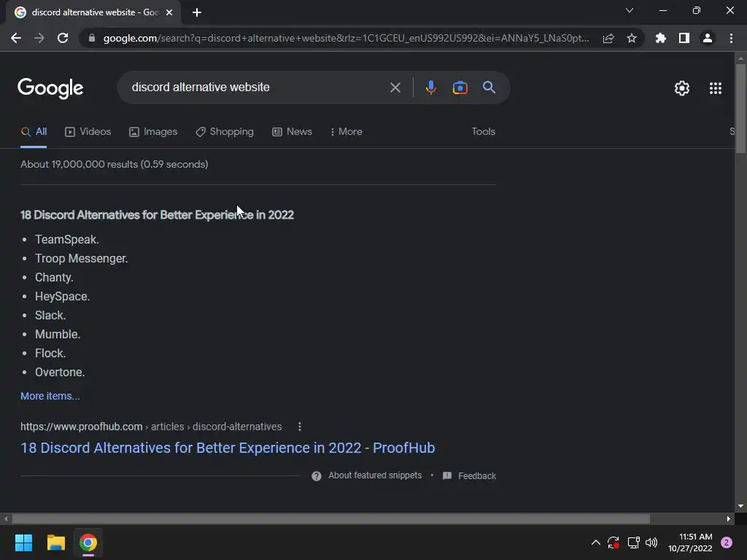Select the All results tab
Image resolution: width=747 pixels, height=560 pixels.
point(34,132)
